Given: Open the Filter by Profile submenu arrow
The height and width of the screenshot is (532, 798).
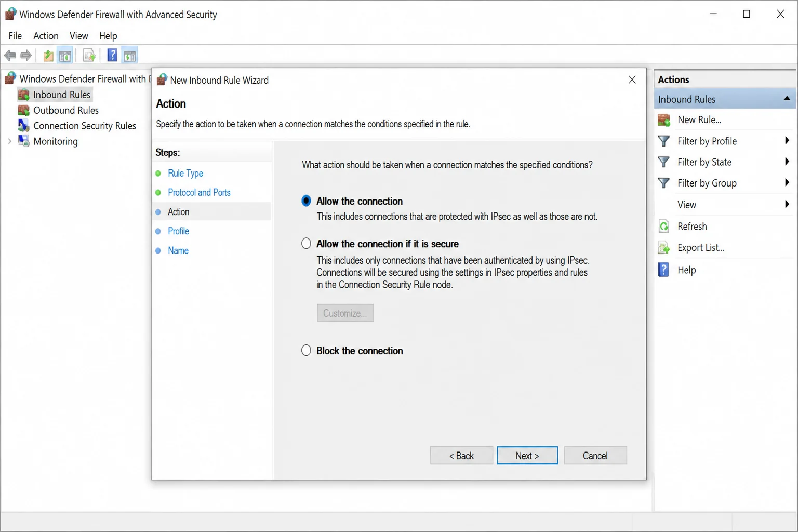Looking at the screenshot, I should [x=787, y=141].
